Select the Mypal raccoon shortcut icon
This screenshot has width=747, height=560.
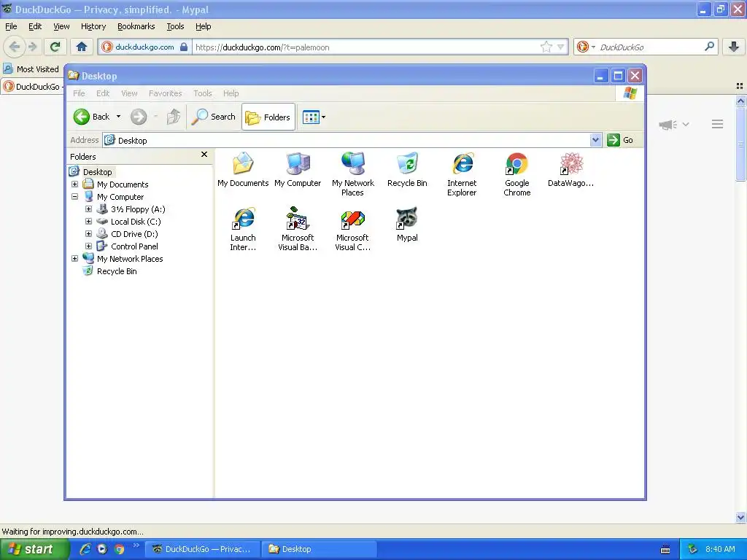[x=407, y=225]
